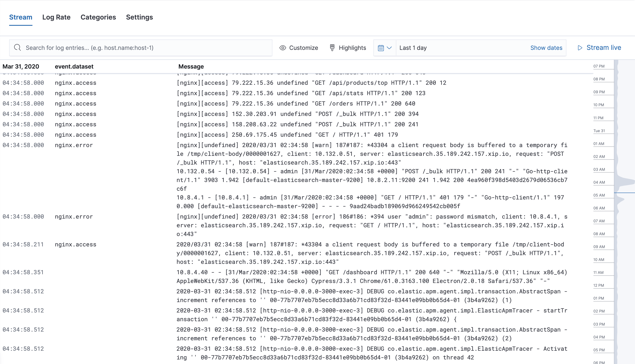Select the Stream tab
This screenshot has height=364, width=635.
click(21, 17)
